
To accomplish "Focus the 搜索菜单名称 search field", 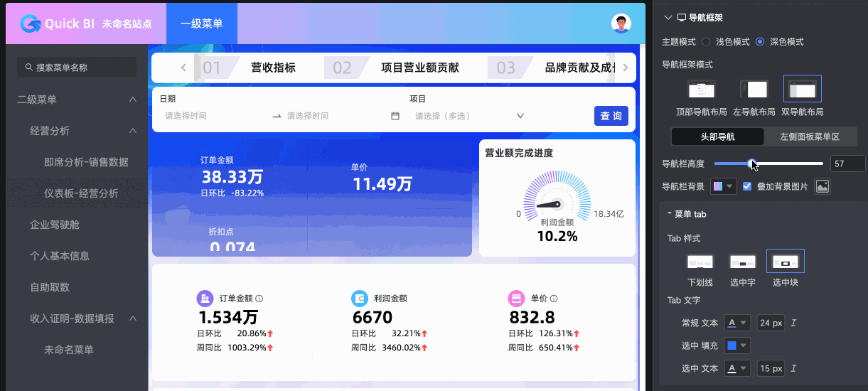I will click(x=77, y=68).
